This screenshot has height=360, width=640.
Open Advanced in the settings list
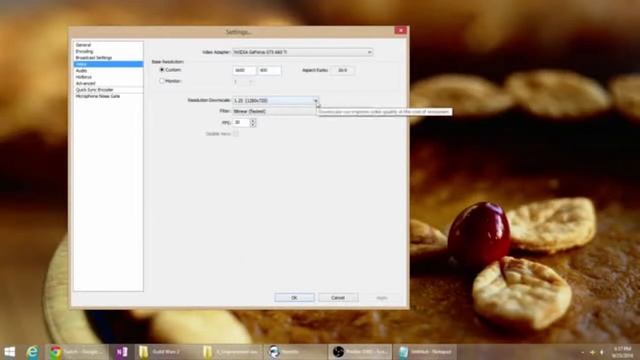[x=85, y=83]
